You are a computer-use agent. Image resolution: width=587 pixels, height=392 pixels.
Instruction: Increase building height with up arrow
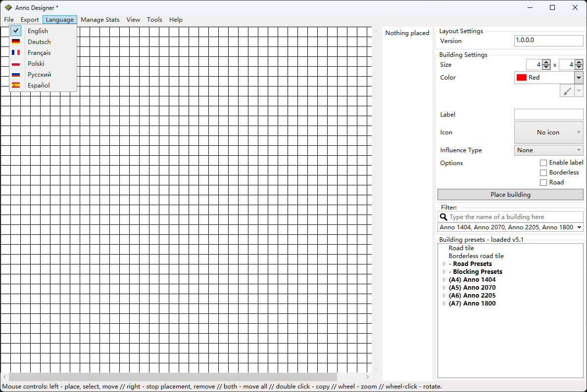(579, 62)
